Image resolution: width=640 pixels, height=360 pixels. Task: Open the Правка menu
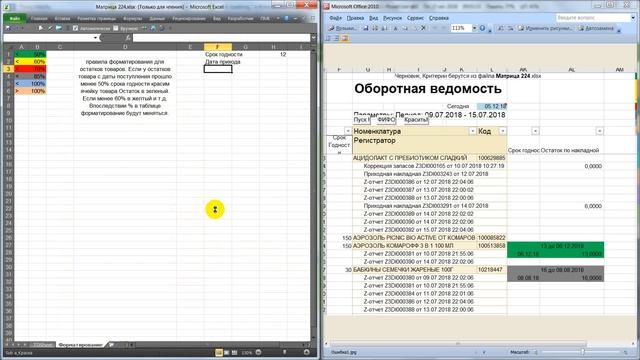pyautogui.click(x=356, y=18)
